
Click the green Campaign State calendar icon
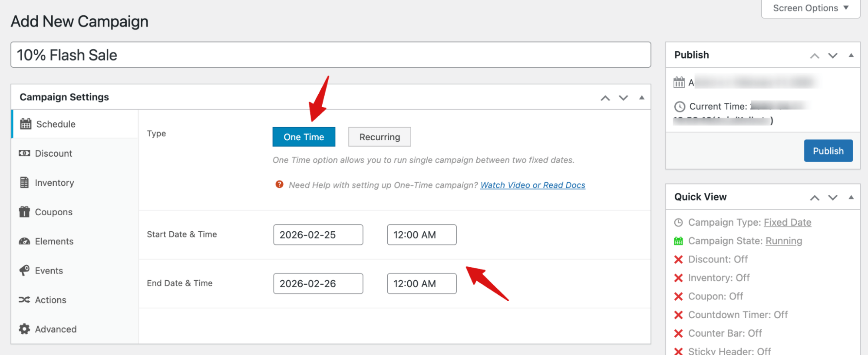tap(678, 241)
